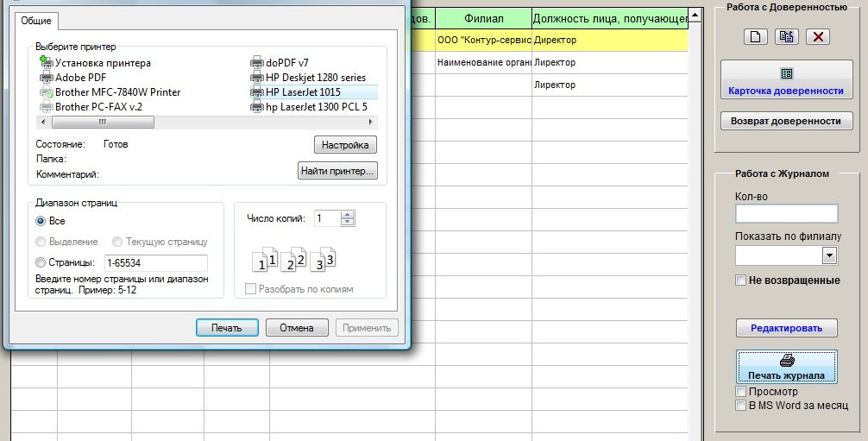The height and width of the screenshot is (441, 868).
Task: Click the copy power of attorney icon
Action: pos(786,37)
